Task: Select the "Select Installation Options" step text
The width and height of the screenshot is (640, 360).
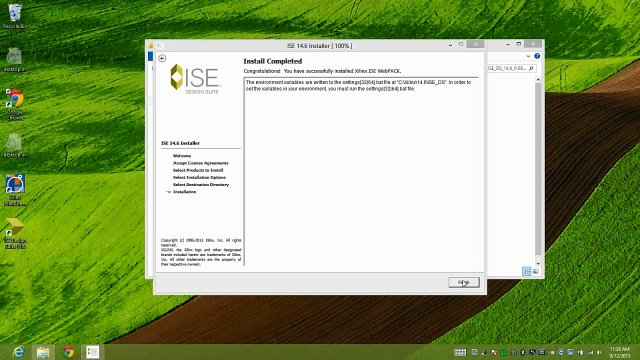Action: (x=199, y=178)
